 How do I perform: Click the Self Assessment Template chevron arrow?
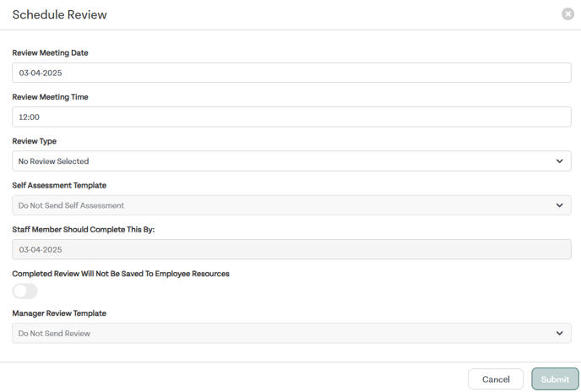(x=560, y=205)
